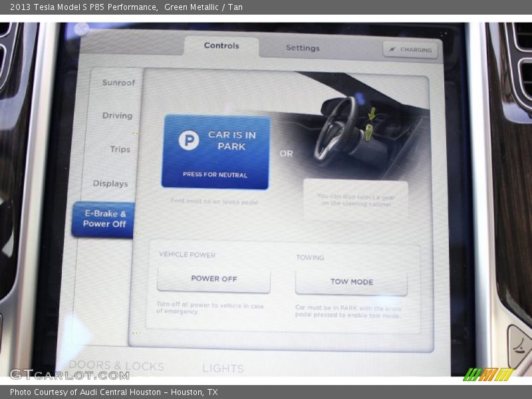Select the Controls tab

pyautogui.click(x=221, y=45)
